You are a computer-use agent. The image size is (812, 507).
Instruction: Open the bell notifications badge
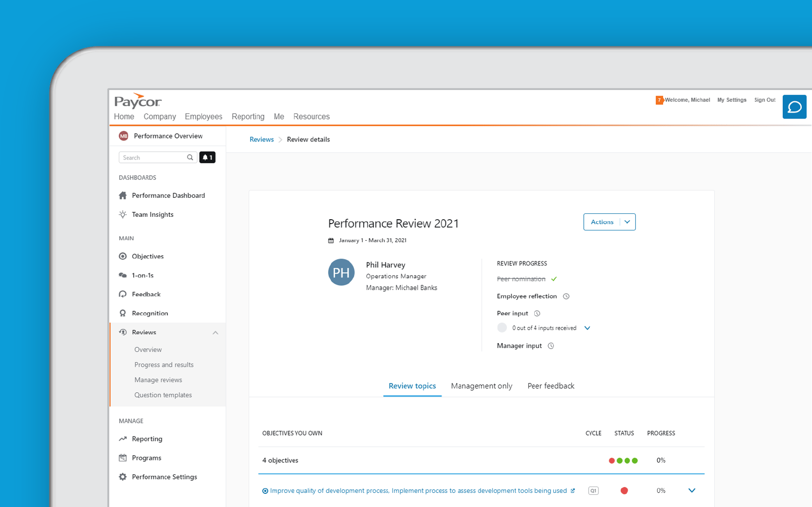click(x=207, y=157)
